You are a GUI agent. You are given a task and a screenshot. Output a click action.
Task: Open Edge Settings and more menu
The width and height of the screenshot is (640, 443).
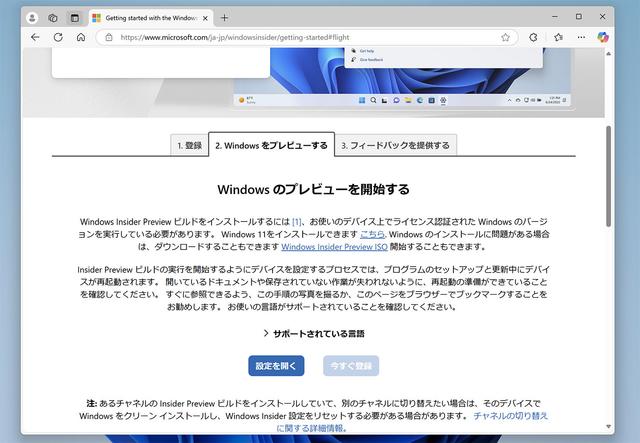[x=581, y=37]
